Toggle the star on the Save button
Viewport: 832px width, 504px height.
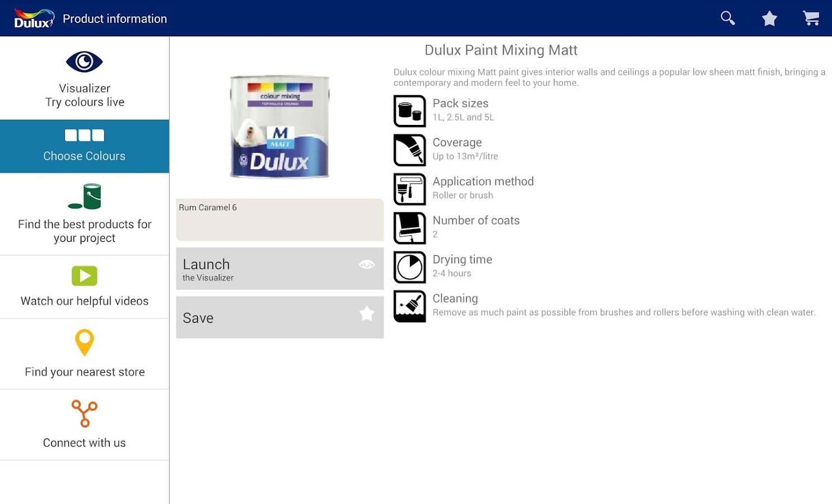click(x=367, y=314)
